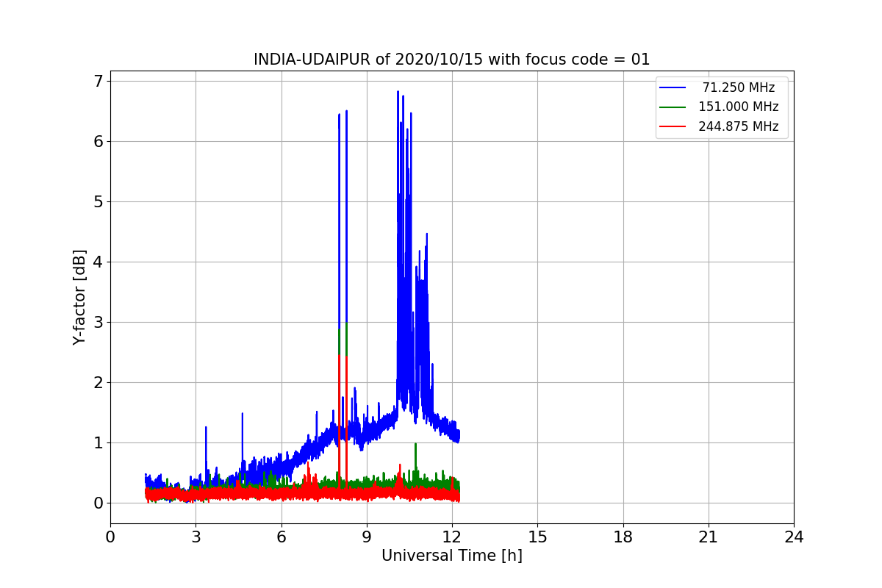The image size is (882, 588).
Task: Click the red line sample in legend
Action: pos(673,126)
